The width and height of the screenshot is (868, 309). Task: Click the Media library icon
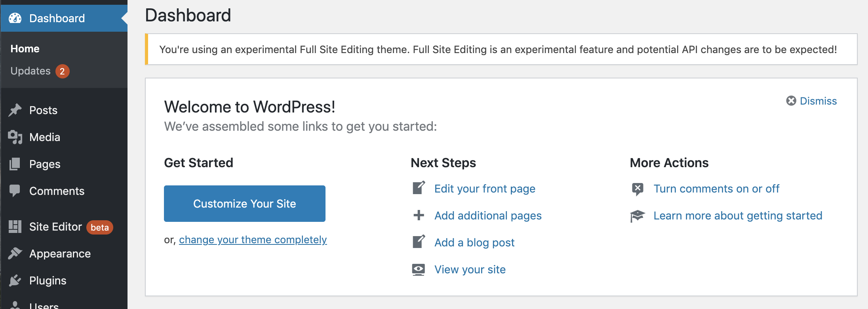[15, 137]
